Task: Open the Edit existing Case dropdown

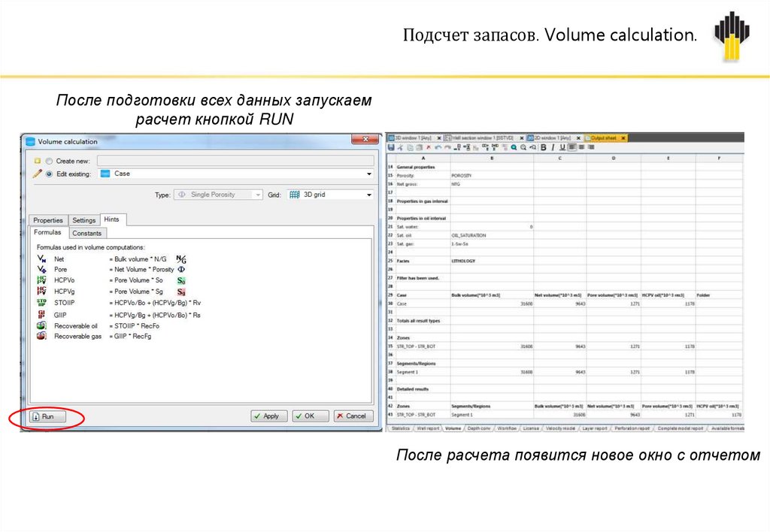Action: click(236, 174)
